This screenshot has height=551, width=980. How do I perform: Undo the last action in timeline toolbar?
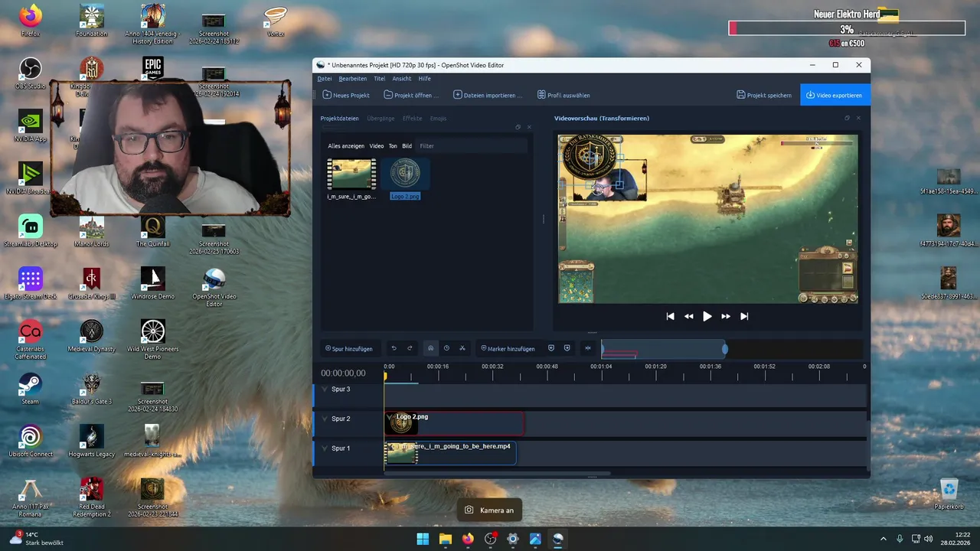tap(394, 348)
